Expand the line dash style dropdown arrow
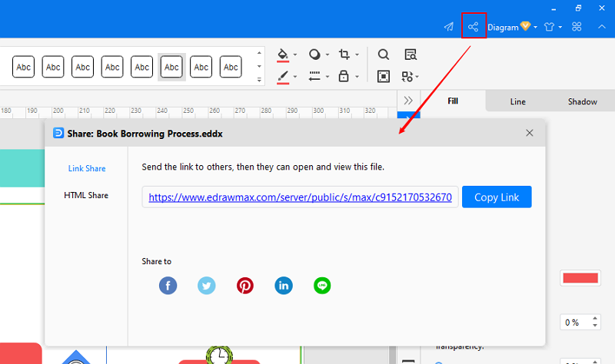The image size is (615, 364). (x=327, y=77)
